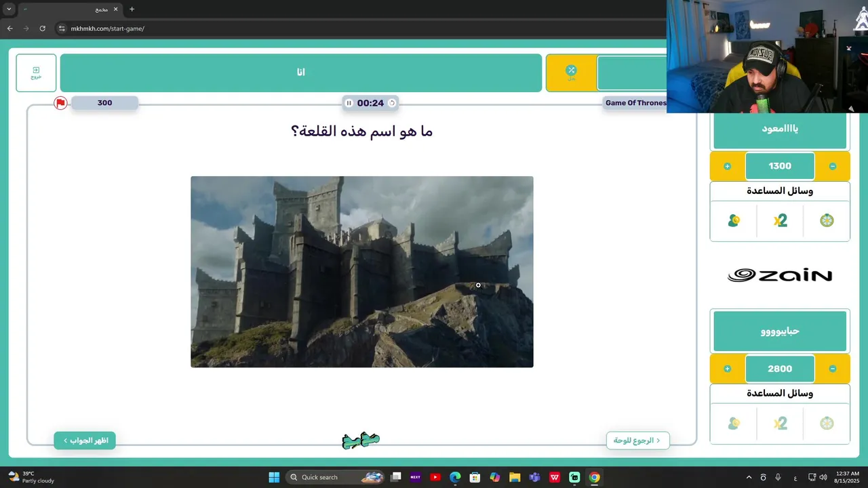Viewport: 868px width, 488px height.
Task: Use call-a-friend help for ياااامعود
Action: pos(734,221)
